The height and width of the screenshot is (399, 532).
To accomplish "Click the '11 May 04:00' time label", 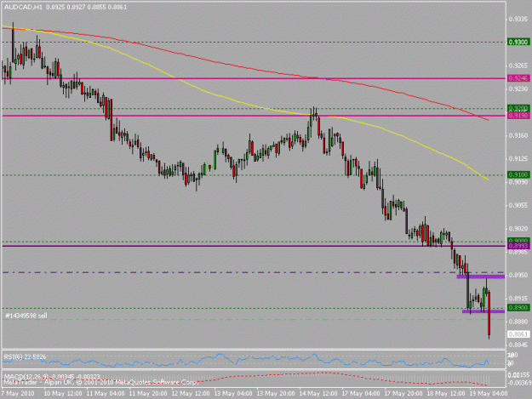I will point(106,393).
